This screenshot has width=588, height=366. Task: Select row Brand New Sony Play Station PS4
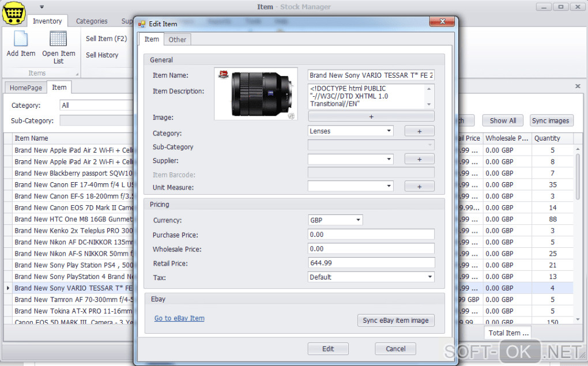tap(74, 265)
